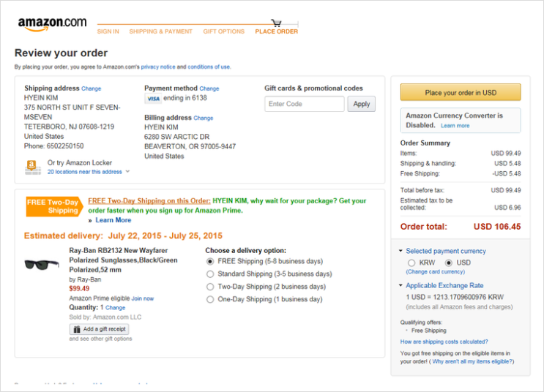Go to the Shipping & Payment step
The width and height of the screenshot is (544, 392).
[x=160, y=31]
